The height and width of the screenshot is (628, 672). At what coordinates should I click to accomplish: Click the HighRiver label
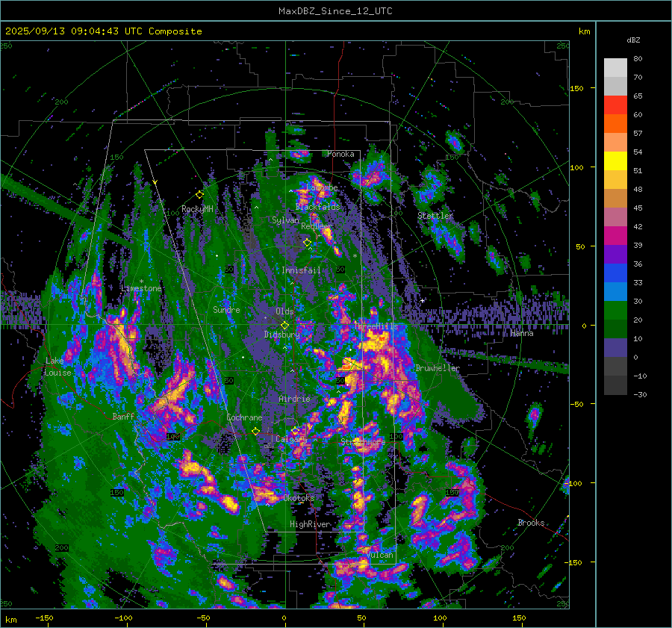pyautogui.click(x=310, y=524)
